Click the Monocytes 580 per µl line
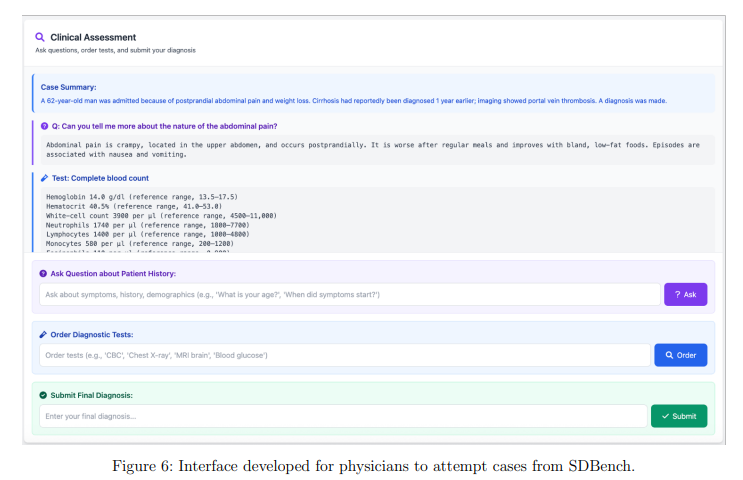 click(140, 244)
